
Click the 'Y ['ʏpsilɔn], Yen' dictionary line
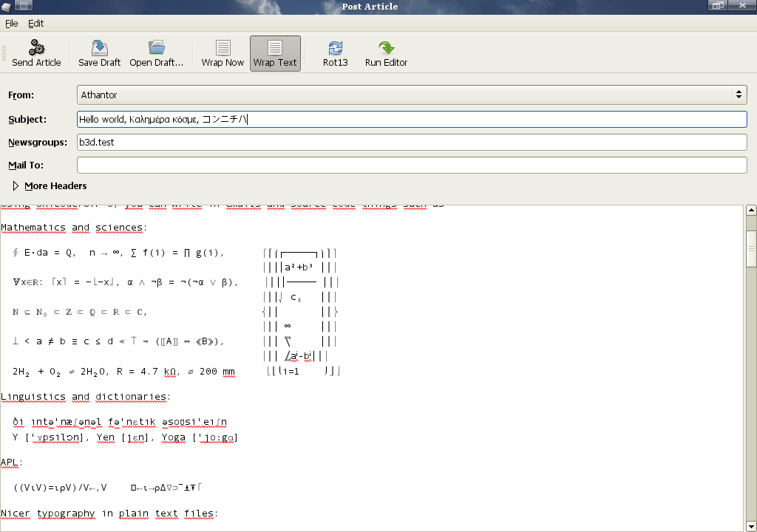125,437
